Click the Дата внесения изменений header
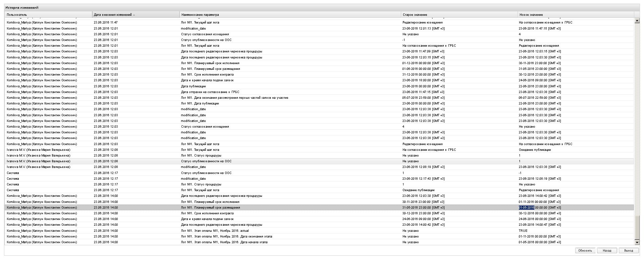 (x=136, y=15)
